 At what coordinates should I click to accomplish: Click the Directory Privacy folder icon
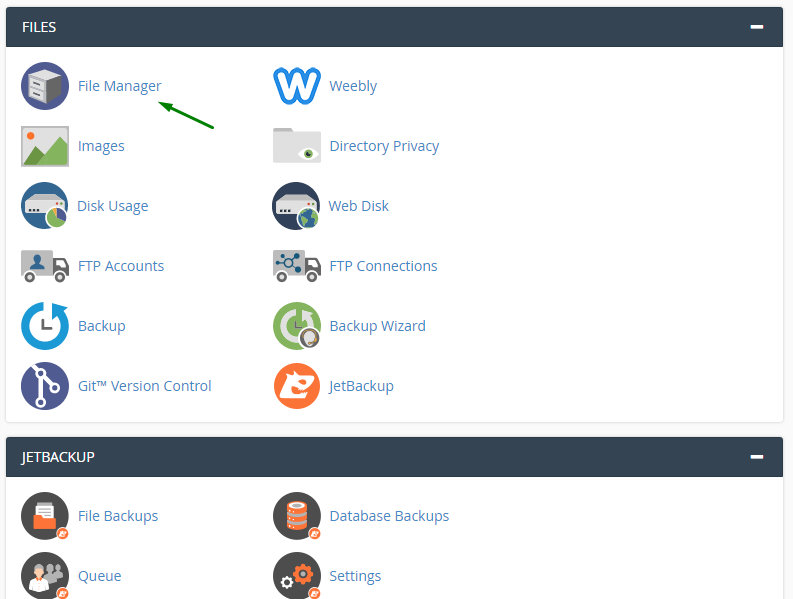(x=297, y=146)
